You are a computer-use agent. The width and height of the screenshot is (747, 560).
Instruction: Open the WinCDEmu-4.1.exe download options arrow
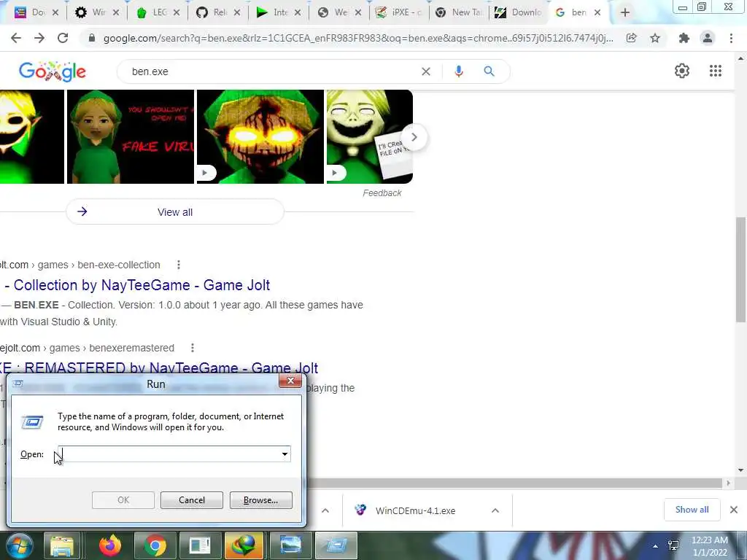click(495, 510)
